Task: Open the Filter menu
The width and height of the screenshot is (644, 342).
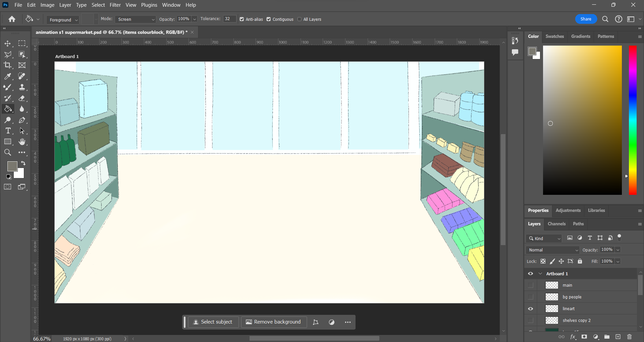Action: 115,5
